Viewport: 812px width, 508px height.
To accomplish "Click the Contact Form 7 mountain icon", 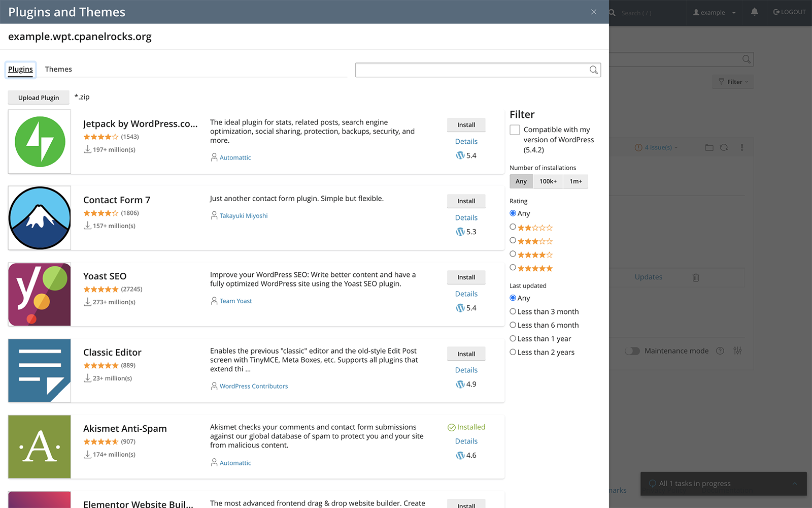I will [x=40, y=218].
